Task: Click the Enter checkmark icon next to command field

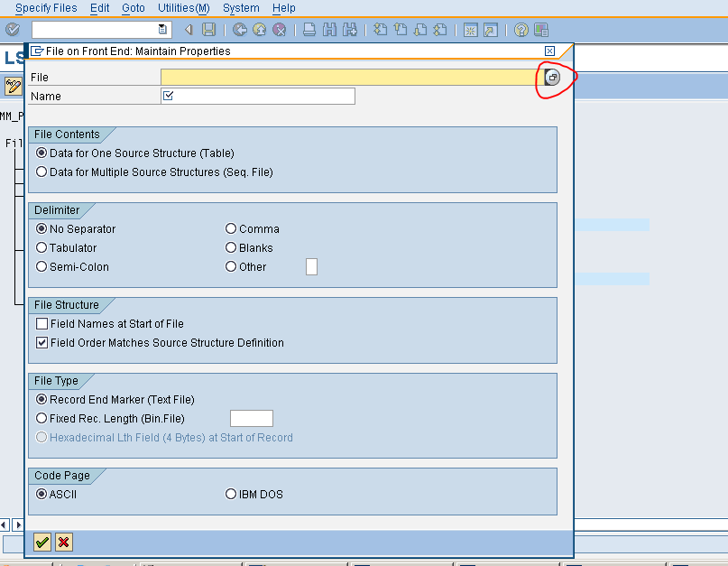Action: pos(13,29)
